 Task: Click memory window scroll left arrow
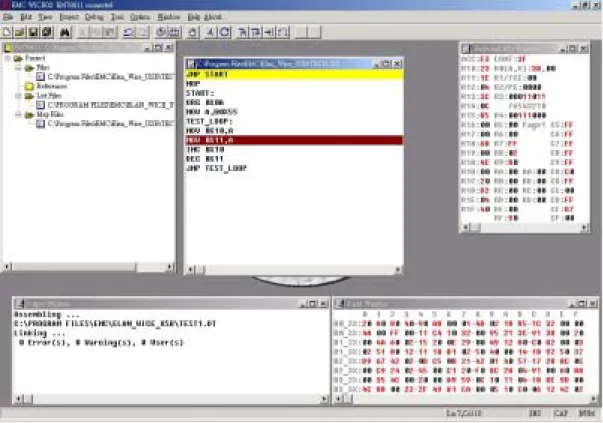tap(338, 400)
